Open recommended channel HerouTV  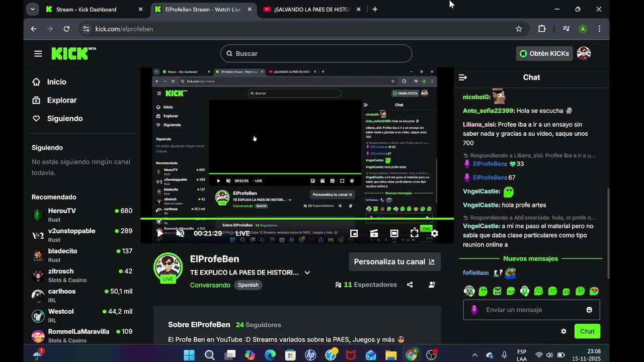click(82, 215)
